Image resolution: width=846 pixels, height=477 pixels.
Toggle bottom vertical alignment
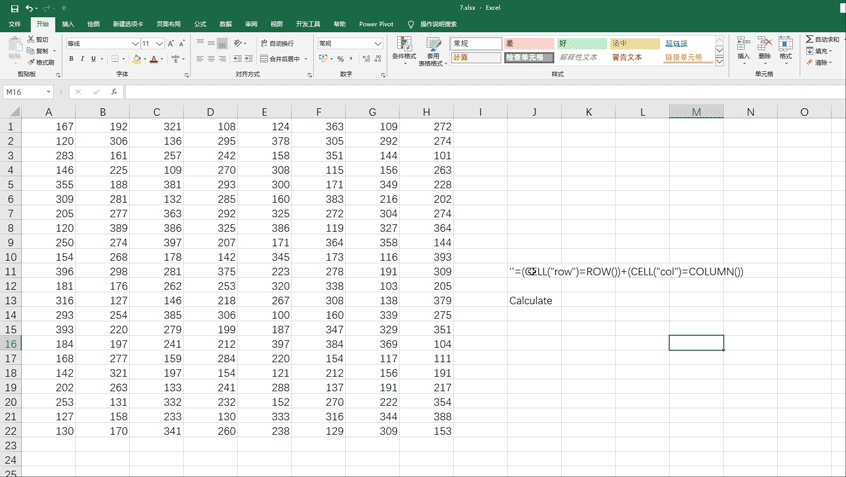pos(222,43)
